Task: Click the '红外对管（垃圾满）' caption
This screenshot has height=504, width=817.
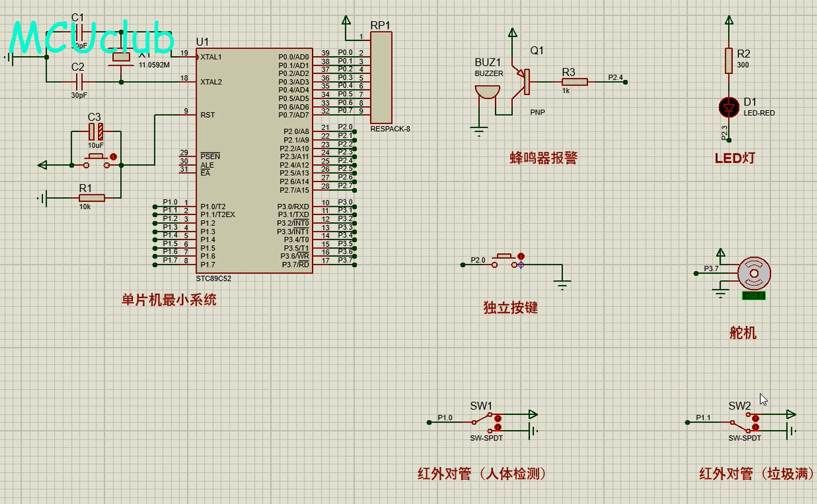Action: [x=756, y=474]
